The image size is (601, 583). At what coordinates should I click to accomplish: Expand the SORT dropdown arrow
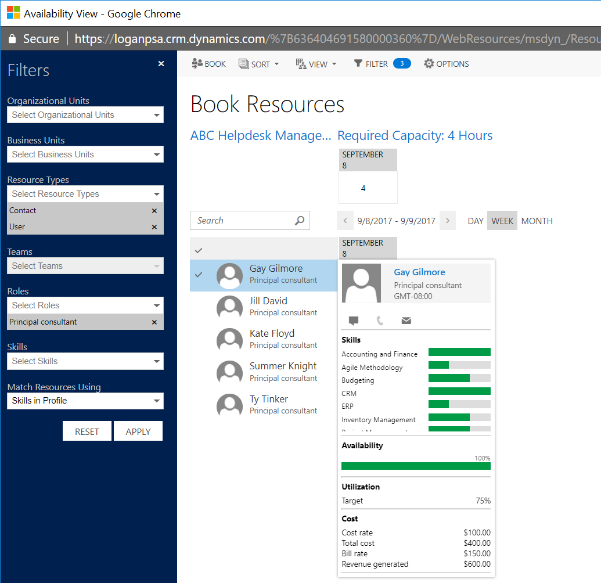(277, 64)
